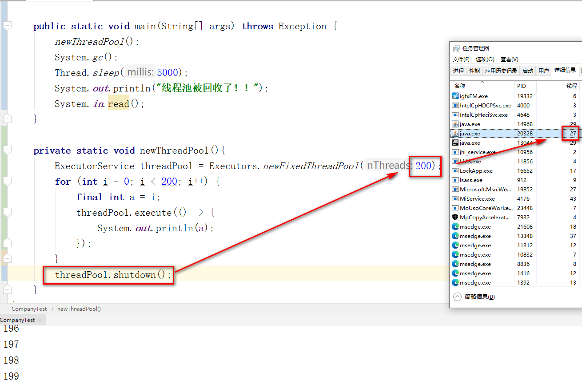Screen dimensions: 582x392
Task: Click CompanyTest in the editor breadcrumb
Action: pos(29,309)
